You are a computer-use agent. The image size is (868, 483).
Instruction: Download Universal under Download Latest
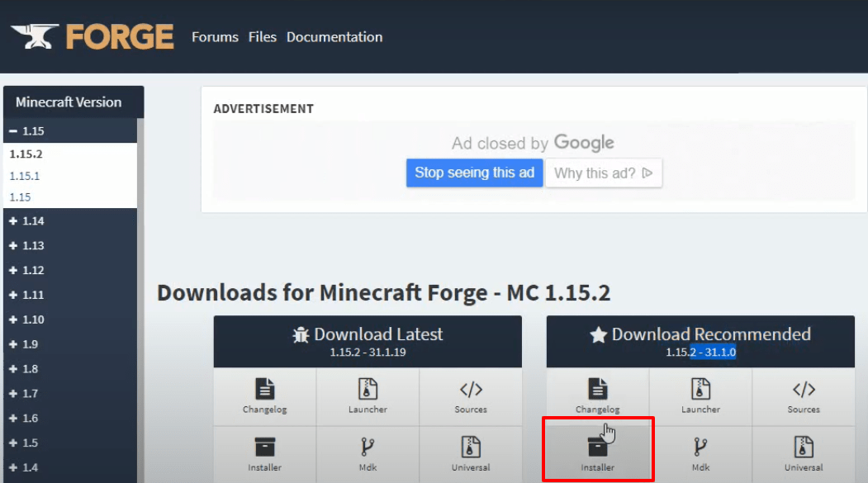point(471,454)
